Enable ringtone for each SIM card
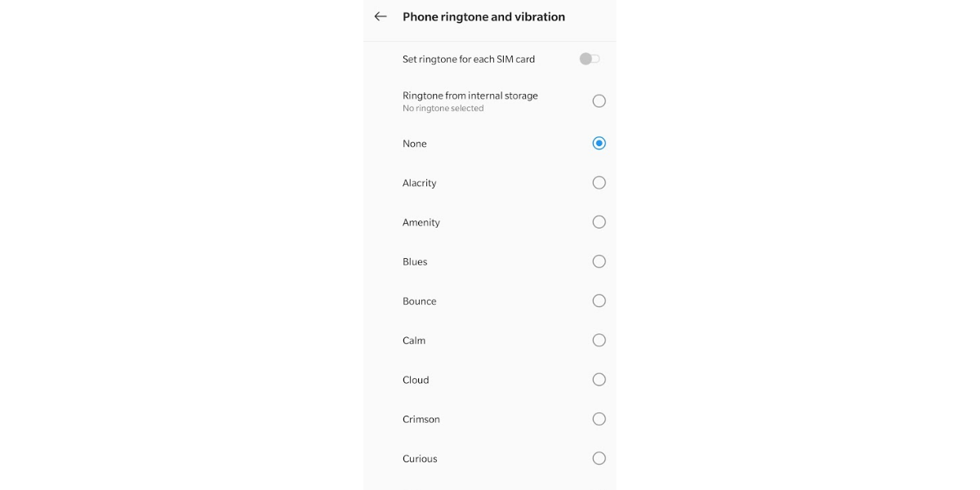Viewport: 980px width, 490px height. coord(588,58)
